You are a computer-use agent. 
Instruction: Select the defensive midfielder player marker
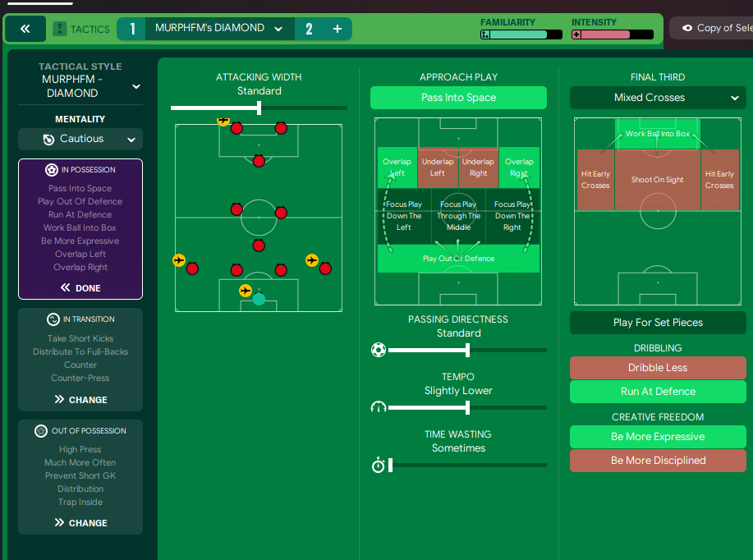click(x=259, y=246)
